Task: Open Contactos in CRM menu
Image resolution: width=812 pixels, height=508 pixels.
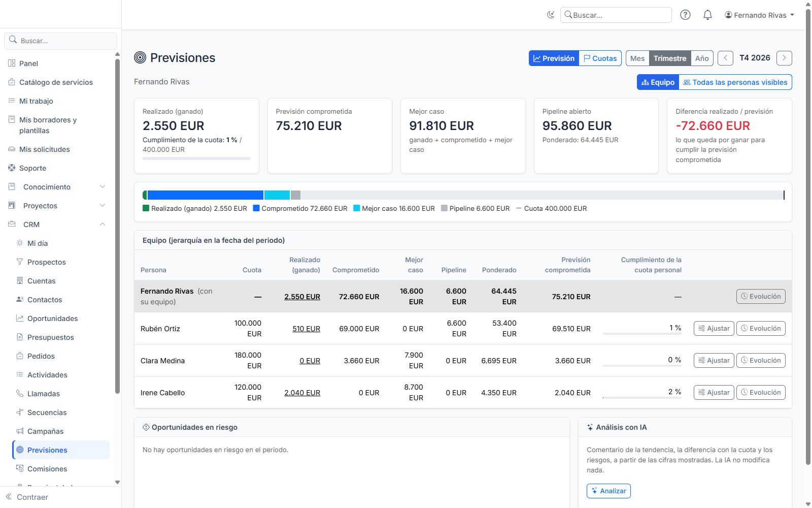Action: click(61, 300)
